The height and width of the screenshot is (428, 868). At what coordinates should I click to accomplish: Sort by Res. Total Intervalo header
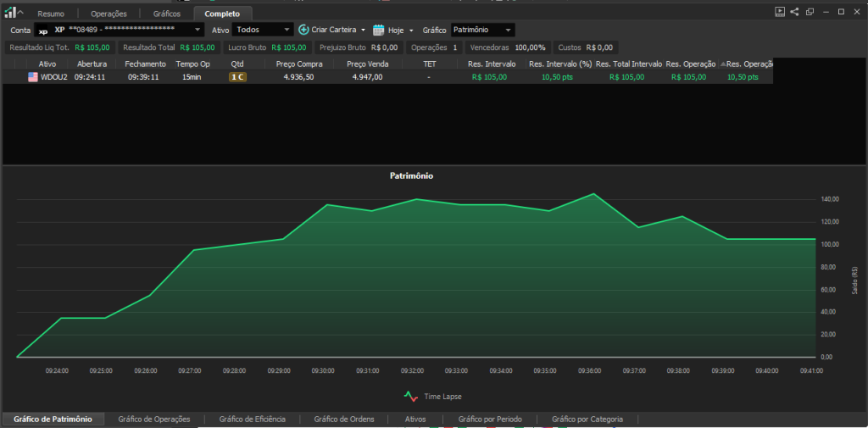(629, 64)
